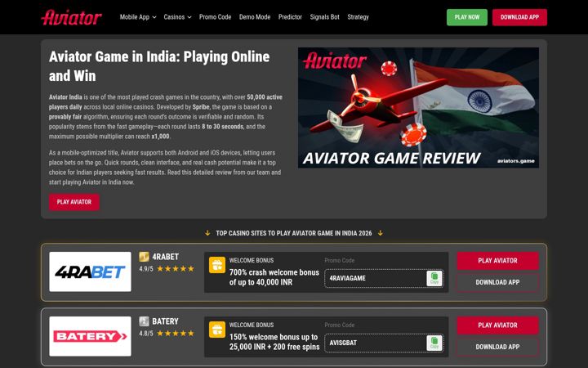Viewport: 588px width, 368px height.
Task: Click the gold rank badge next to 4RABET
Action: click(144, 257)
